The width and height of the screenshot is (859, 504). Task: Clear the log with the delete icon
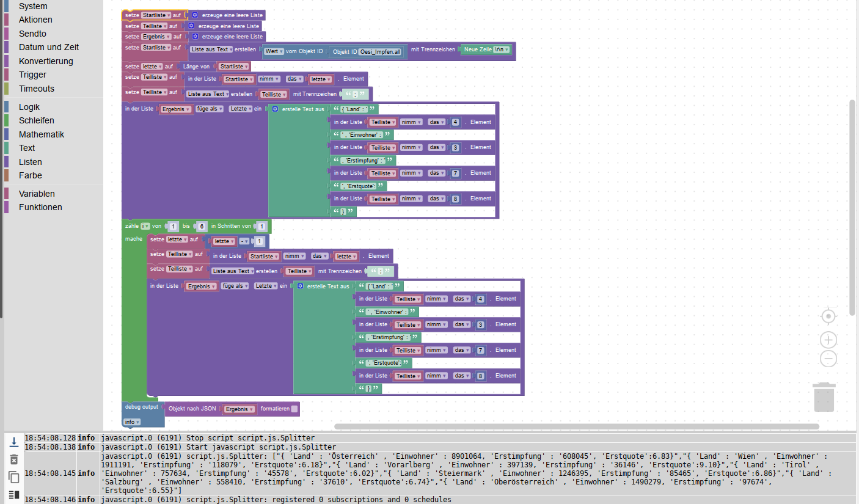pyautogui.click(x=14, y=459)
